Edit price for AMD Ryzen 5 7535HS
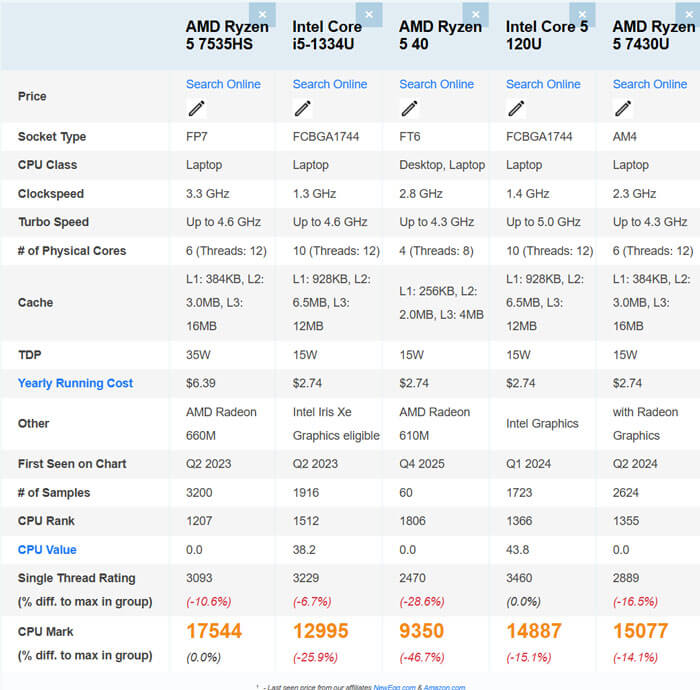The width and height of the screenshot is (700, 690). point(196,108)
